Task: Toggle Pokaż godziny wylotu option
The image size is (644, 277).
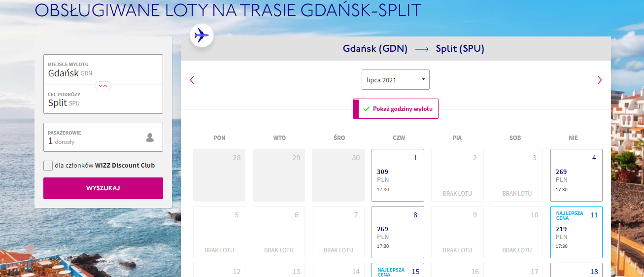Action: (396, 109)
